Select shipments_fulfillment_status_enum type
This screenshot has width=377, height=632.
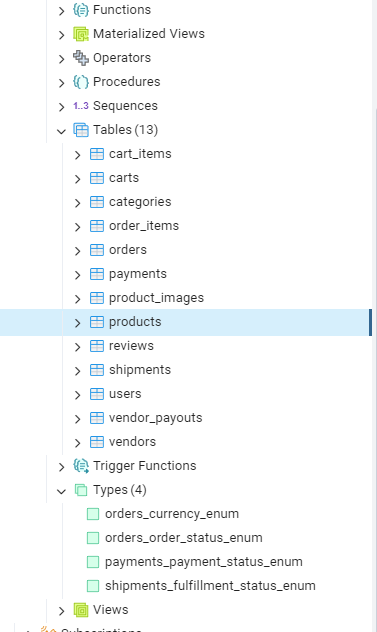tap(210, 586)
